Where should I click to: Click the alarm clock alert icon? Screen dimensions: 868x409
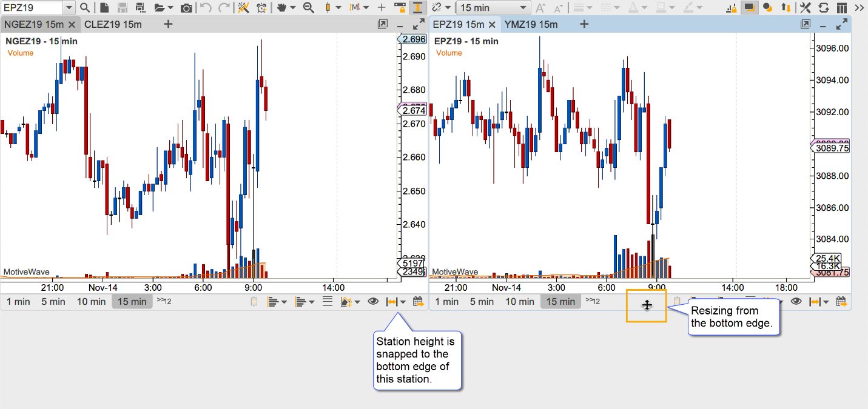coord(261,8)
